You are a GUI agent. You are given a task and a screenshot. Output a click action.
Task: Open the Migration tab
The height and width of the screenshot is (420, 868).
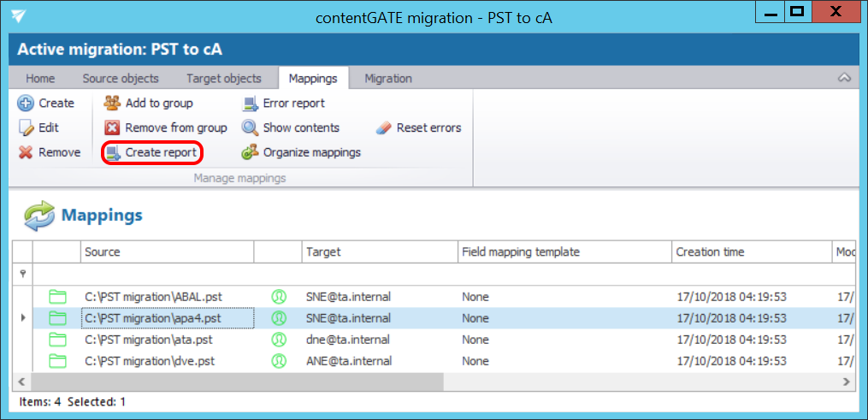(388, 79)
